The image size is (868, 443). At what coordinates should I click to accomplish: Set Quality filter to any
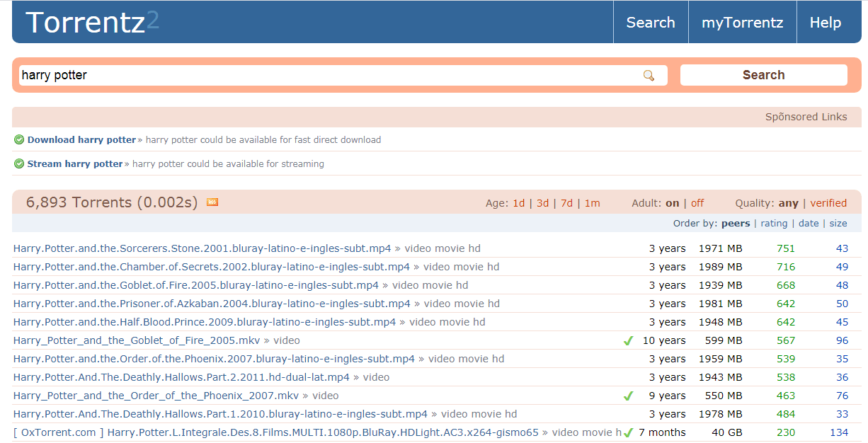788,203
